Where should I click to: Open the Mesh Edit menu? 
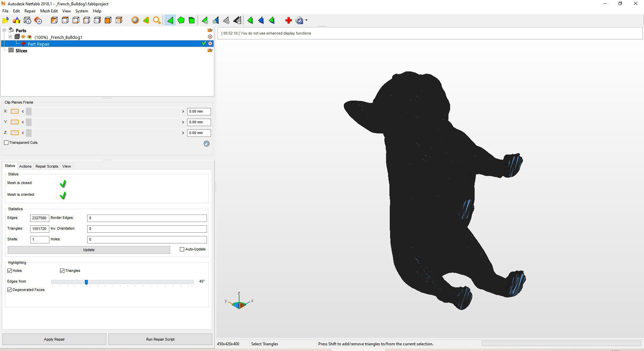(49, 11)
